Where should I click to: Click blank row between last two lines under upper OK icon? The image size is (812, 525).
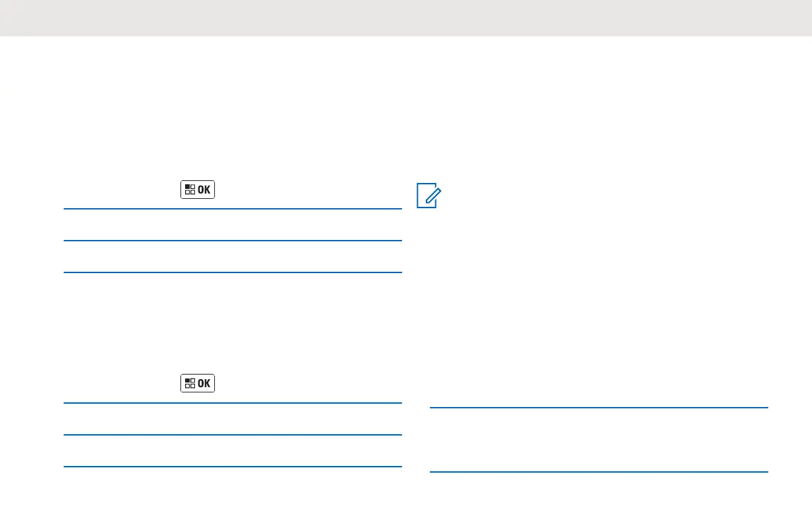coord(232,257)
